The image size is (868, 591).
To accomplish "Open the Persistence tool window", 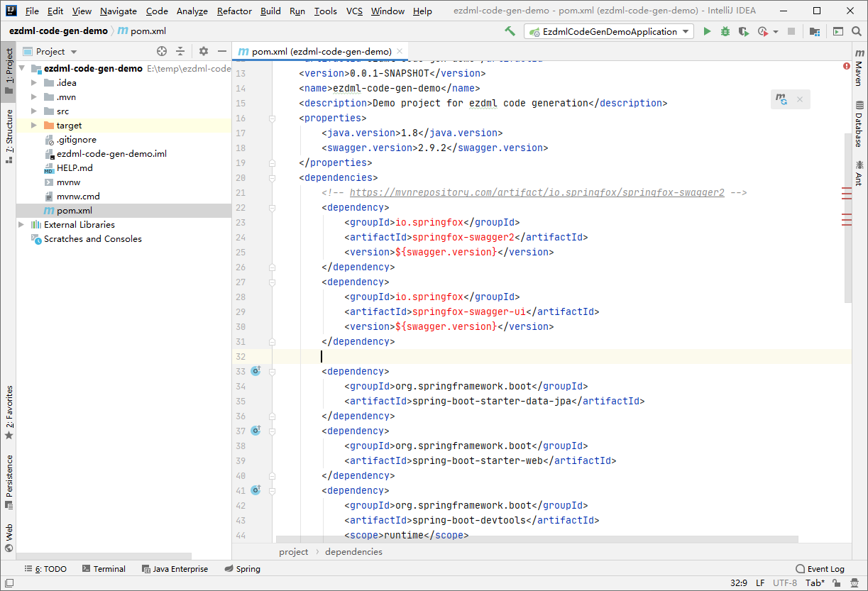I will [9, 482].
